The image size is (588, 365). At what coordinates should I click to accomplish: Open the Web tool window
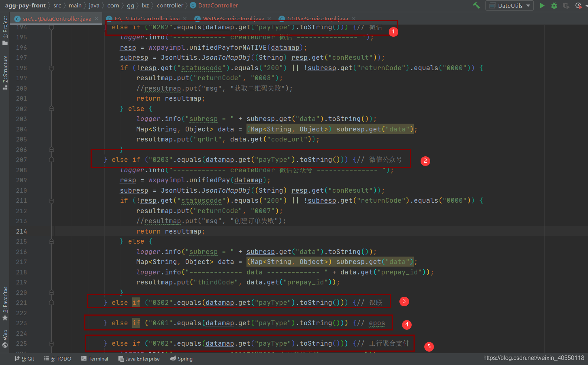pos(5,339)
